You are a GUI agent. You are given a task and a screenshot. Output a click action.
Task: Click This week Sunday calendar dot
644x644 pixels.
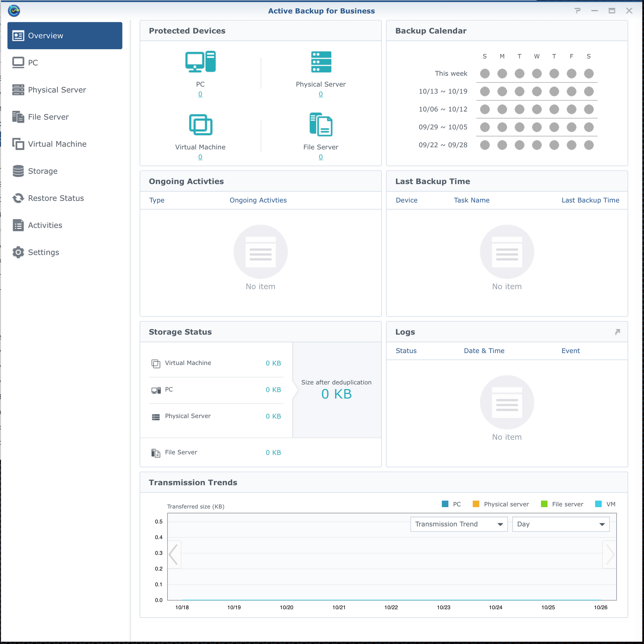click(485, 74)
